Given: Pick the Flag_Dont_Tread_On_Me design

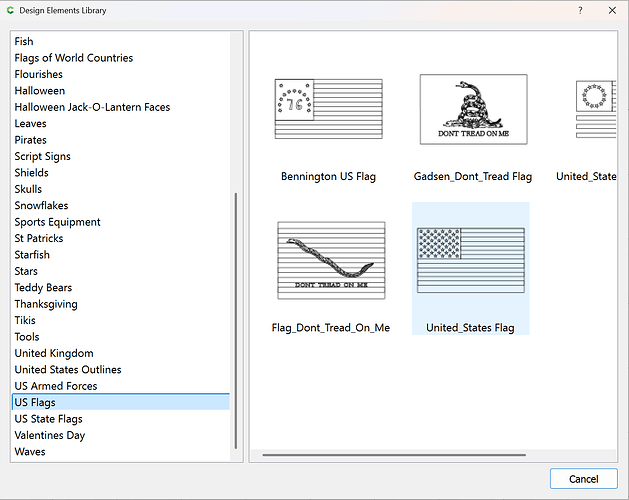Looking at the screenshot, I should 330,260.
